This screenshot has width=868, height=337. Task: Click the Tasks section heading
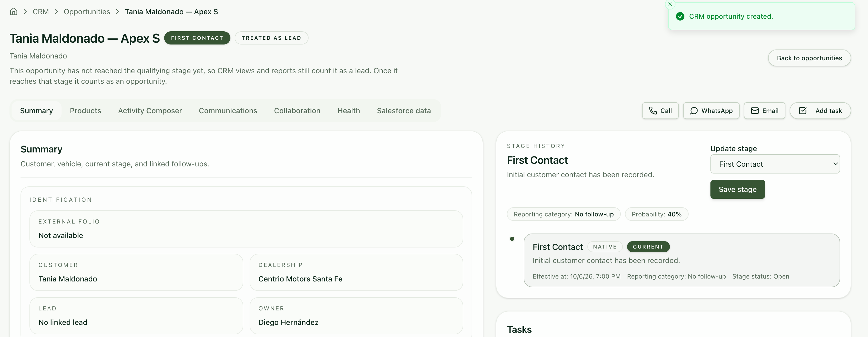519,329
